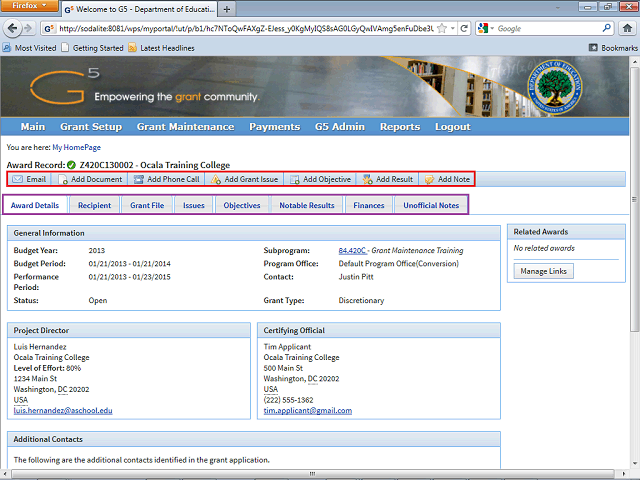This screenshot has height=480, width=640.
Task: Click the Email envelope icon in toolbar
Action: click(x=17, y=180)
